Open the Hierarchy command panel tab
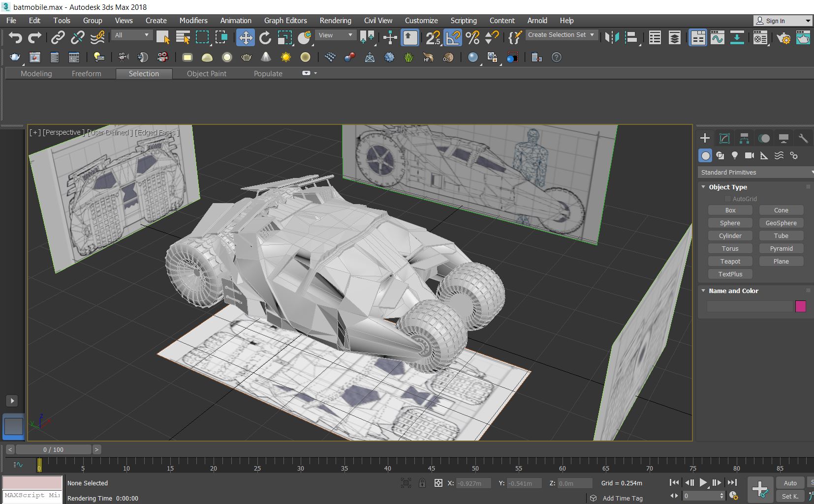 pyautogui.click(x=744, y=138)
